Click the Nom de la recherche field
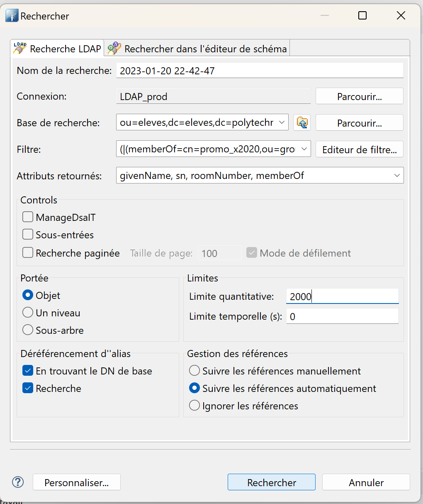 pyautogui.click(x=260, y=71)
